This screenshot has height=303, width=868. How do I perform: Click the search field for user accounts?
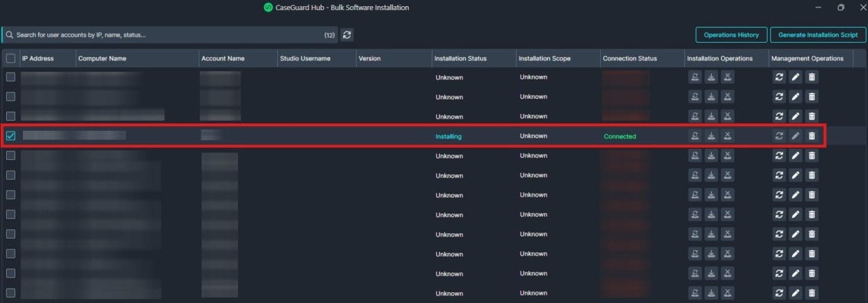click(170, 35)
